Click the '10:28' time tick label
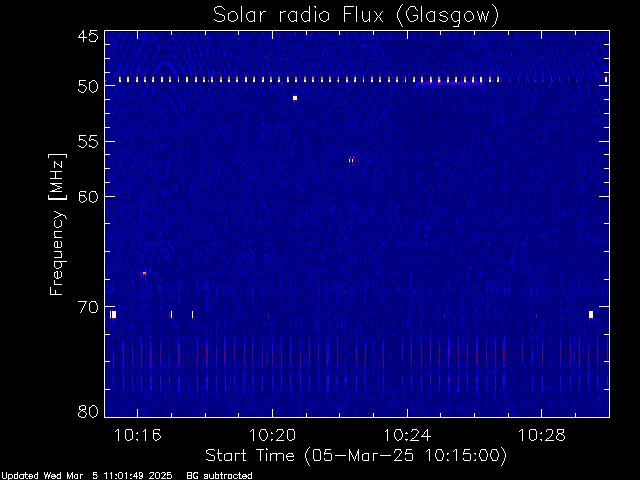 [x=542, y=435]
